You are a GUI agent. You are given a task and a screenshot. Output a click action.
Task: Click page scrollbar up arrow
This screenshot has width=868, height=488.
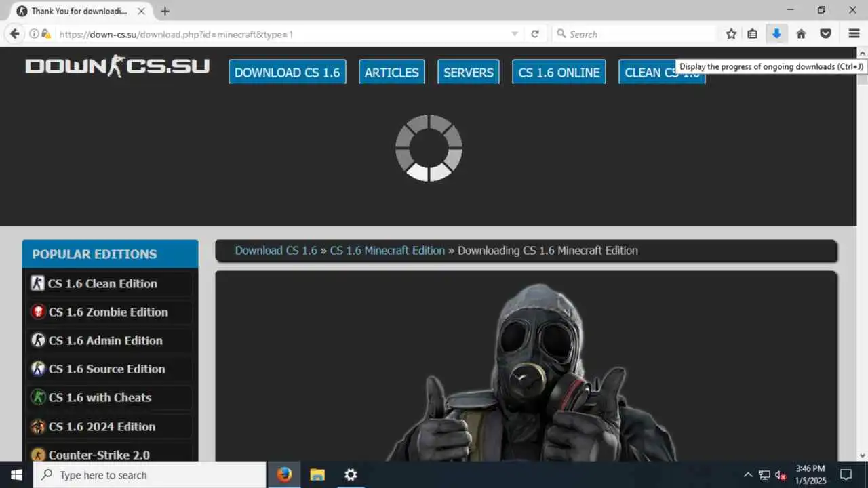863,52
